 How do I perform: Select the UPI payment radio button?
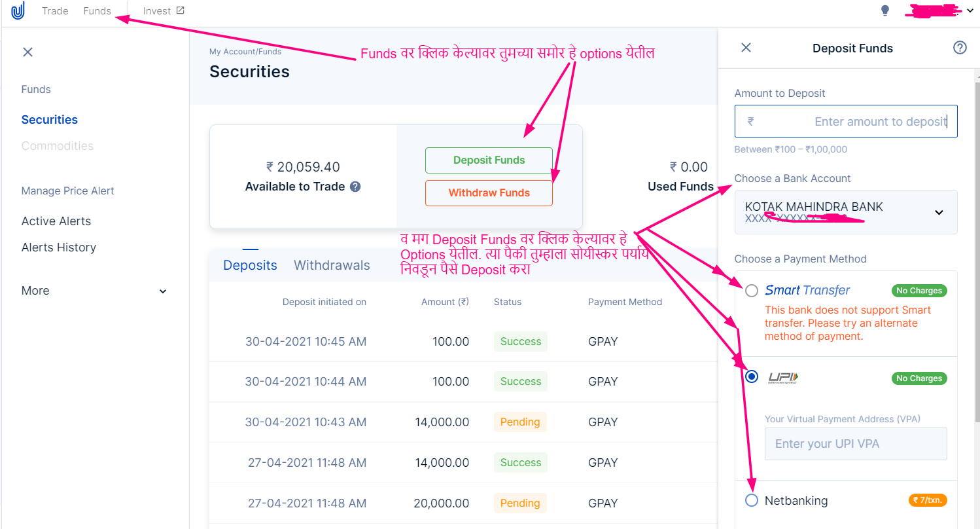tap(752, 376)
